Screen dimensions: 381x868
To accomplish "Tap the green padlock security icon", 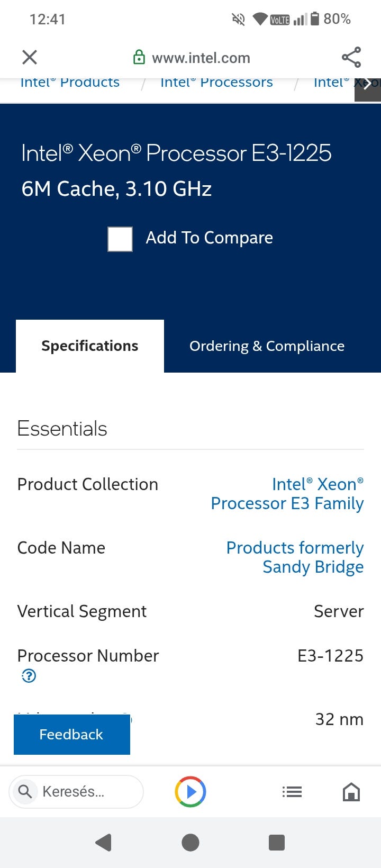I will tap(139, 57).
